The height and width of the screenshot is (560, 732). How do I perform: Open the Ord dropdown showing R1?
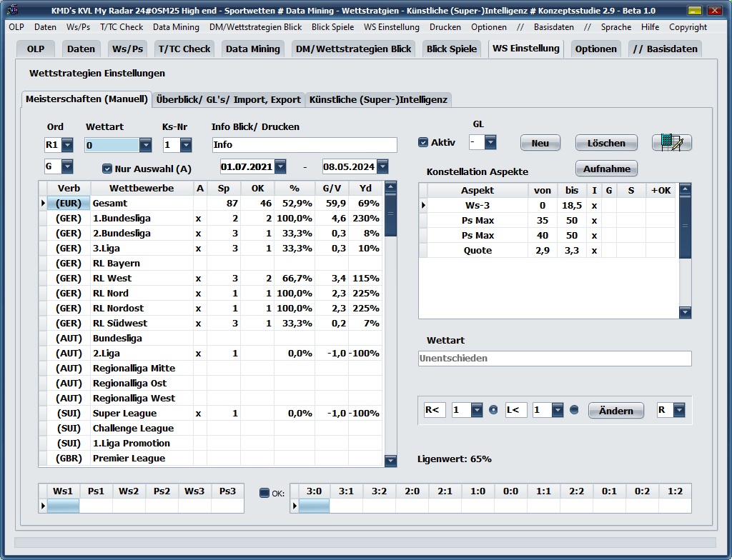tap(67, 145)
